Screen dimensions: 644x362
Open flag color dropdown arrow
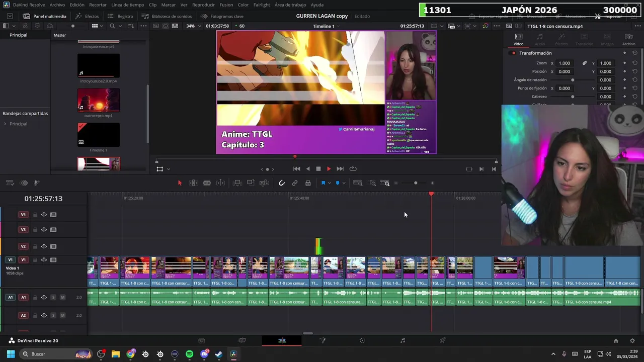click(330, 183)
